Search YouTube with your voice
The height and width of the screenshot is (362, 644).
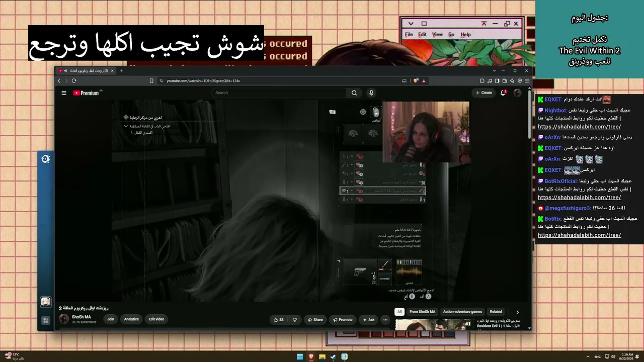pyautogui.click(x=371, y=93)
